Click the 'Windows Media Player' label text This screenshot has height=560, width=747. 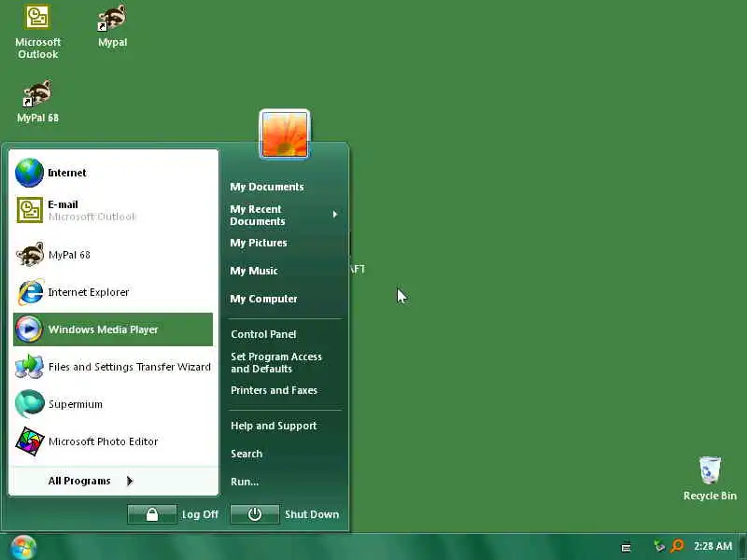point(103,329)
